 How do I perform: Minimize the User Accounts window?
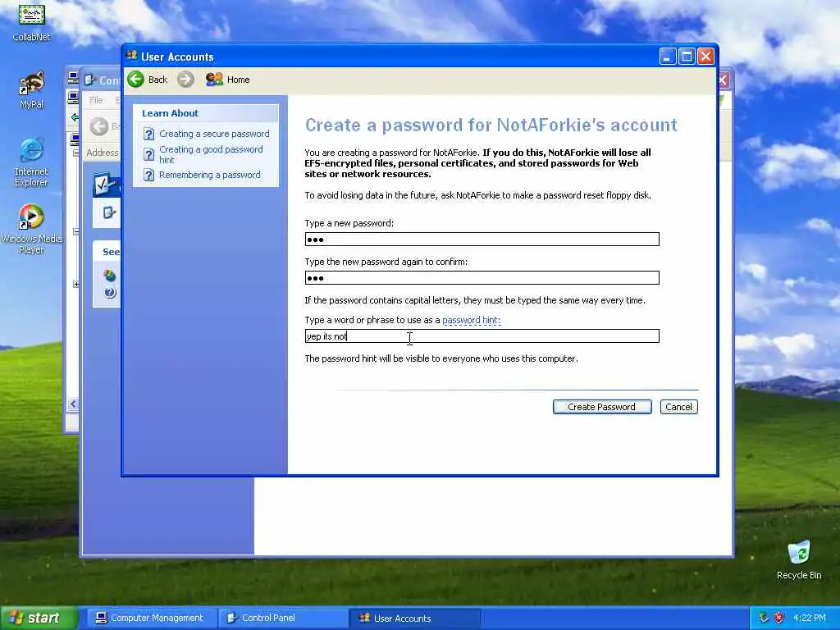[668, 57]
